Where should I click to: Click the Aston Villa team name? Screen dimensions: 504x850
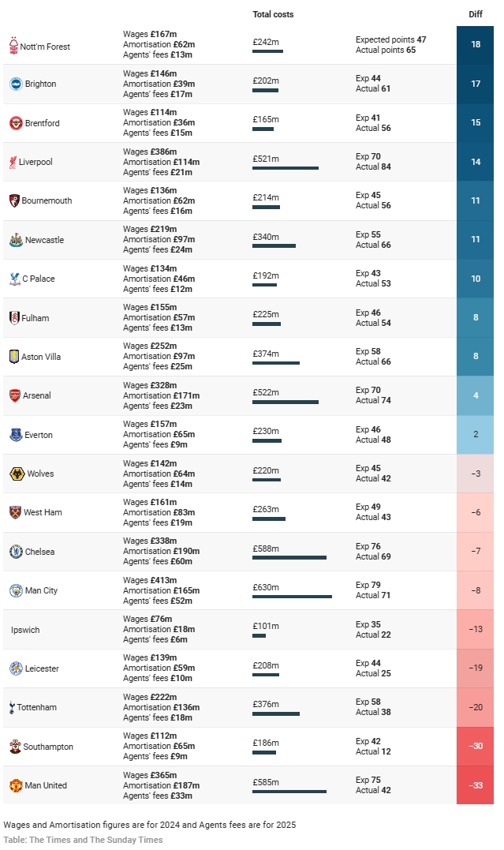(x=41, y=357)
